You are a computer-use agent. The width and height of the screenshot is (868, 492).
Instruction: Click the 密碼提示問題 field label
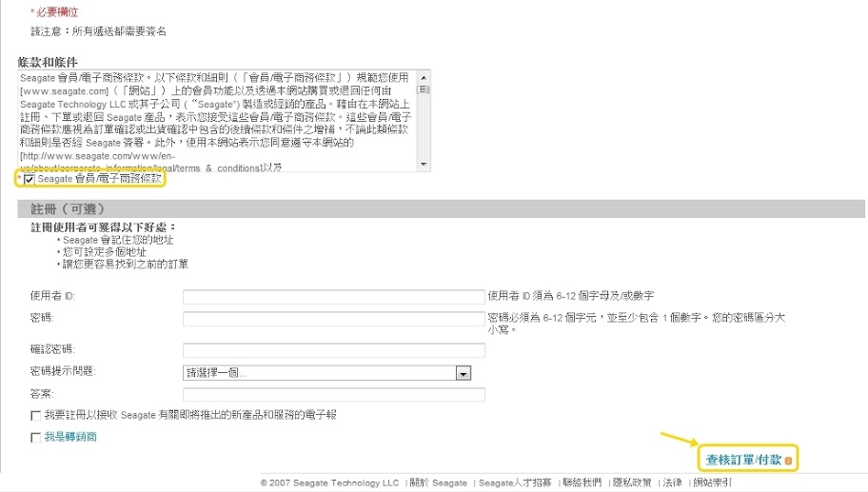point(63,371)
